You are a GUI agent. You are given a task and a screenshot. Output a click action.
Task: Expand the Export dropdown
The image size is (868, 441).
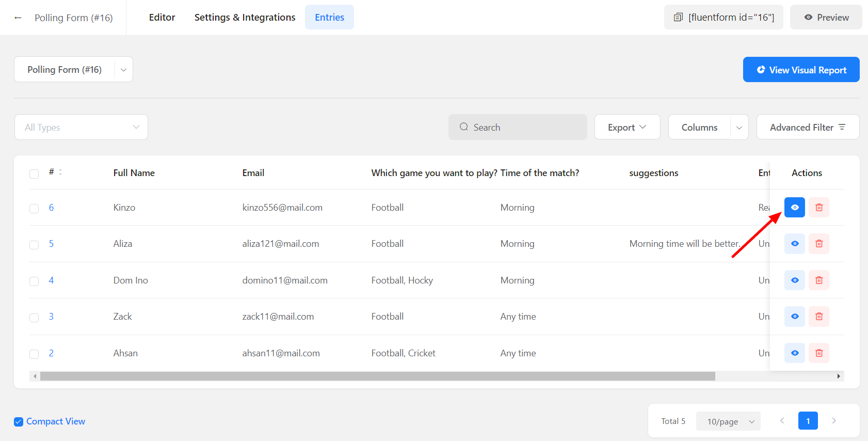click(x=626, y=127)
